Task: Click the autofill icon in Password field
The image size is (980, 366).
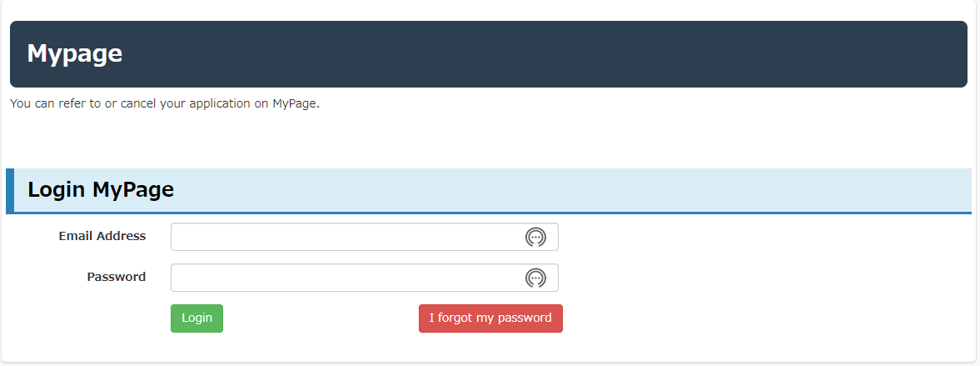Action: [x=535, y=278]
